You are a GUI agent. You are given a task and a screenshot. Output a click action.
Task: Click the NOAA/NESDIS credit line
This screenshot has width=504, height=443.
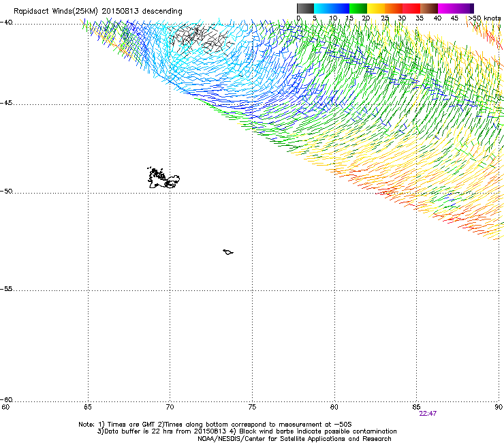294,439
